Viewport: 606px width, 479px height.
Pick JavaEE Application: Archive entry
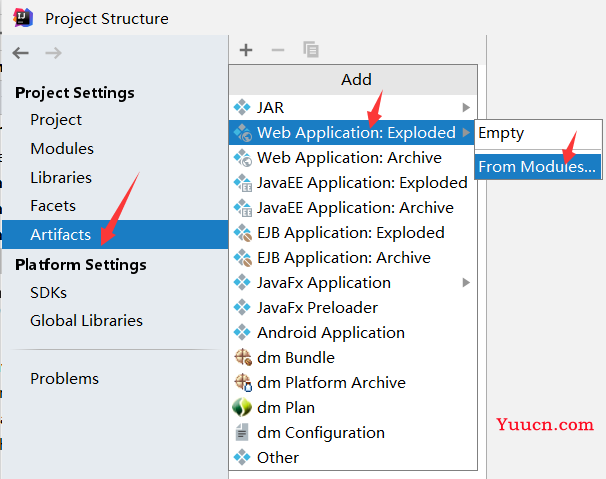tap(353, 208)
